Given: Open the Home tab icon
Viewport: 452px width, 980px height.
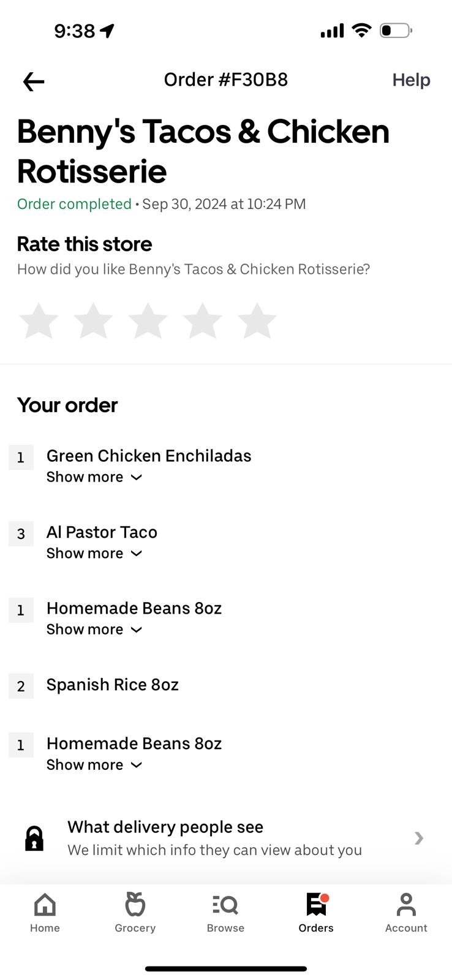Looking at the screenshot, I should (45, 905).
